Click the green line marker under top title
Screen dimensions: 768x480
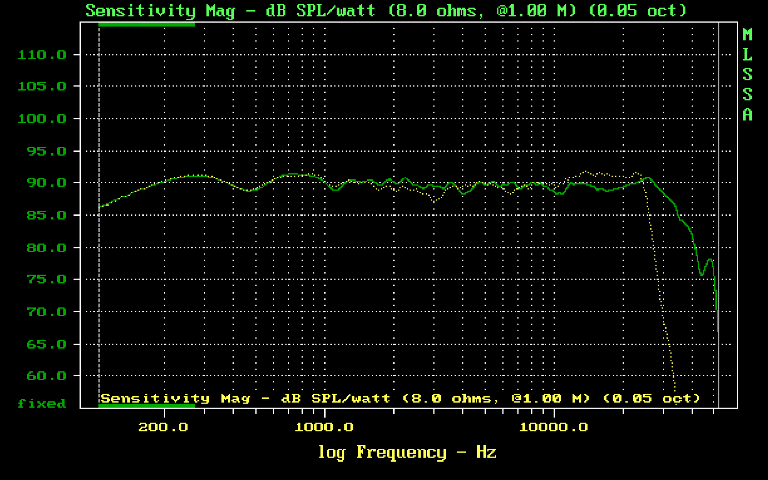pyautogui.click(x=146, y=23)
